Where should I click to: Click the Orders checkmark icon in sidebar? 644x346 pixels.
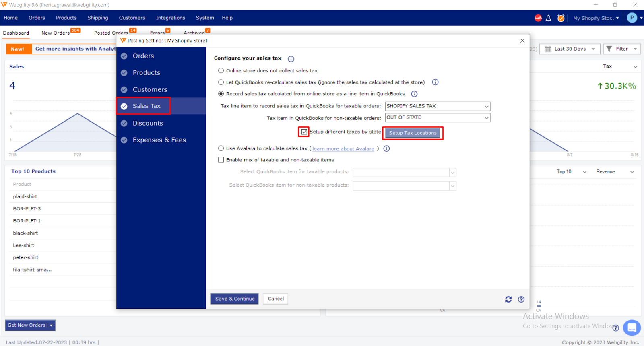(x=124, y=56)
